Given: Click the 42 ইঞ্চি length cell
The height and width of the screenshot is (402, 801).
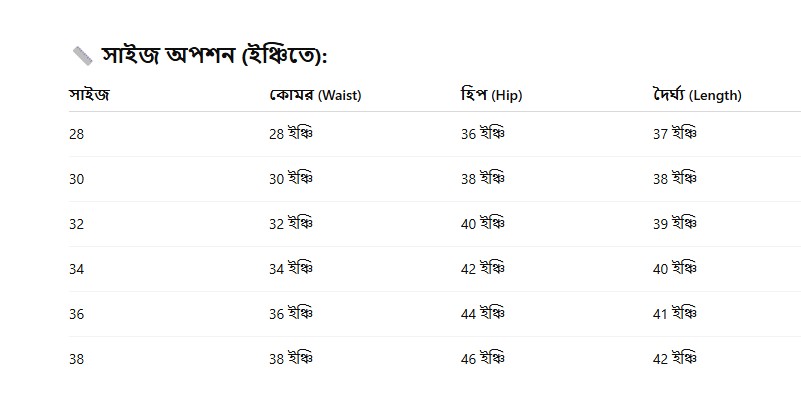Looking at the screenshot, I should click(675, 359).
